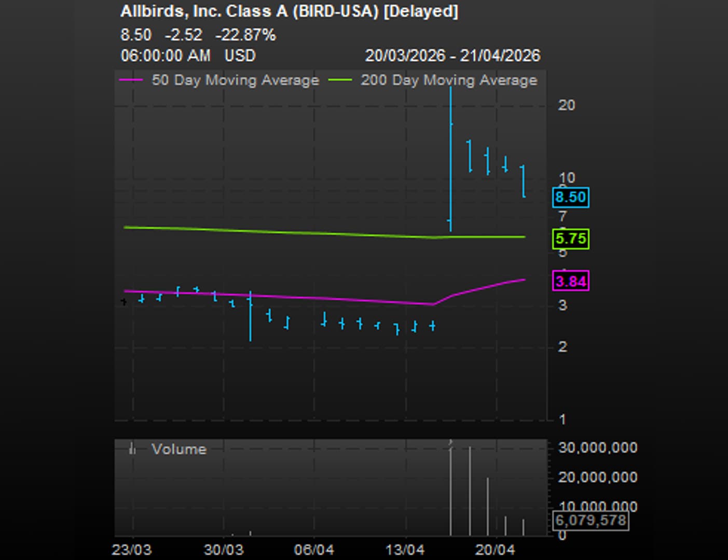
Task: Click the timestamp 06:00:00 AM
Action: pyautogui.click(x=166, y=55)
